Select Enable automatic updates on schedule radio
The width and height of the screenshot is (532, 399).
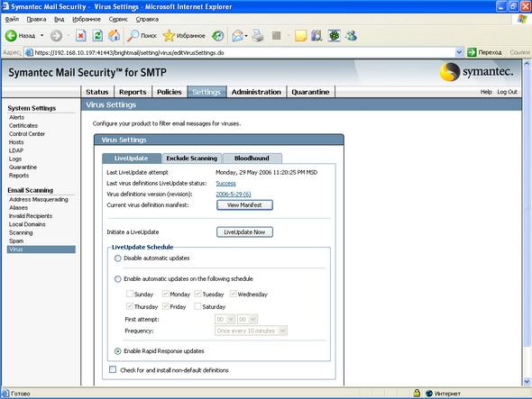(118, 279)
